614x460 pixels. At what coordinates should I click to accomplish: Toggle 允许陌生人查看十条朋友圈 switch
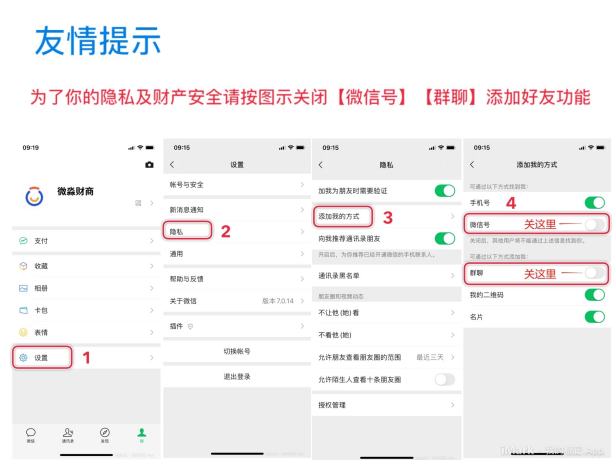(x=445, y=379)
